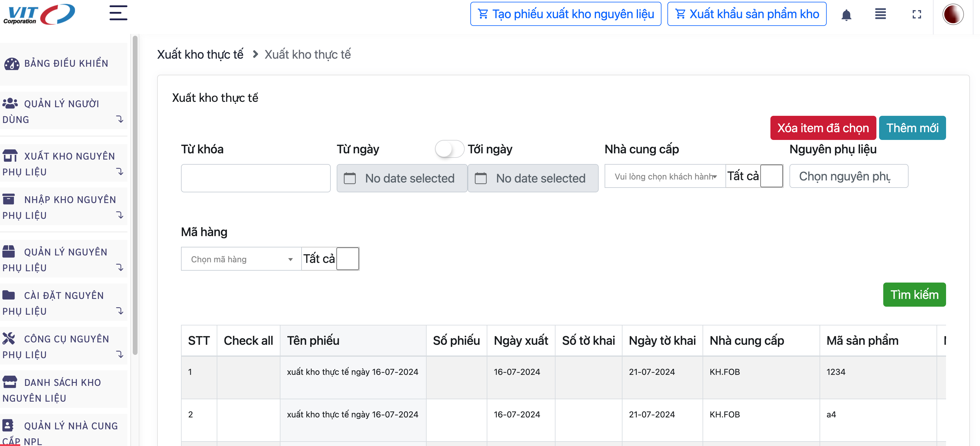The height and width of the screenshot is (446, 980).
Task: Check the Tất cả box for Nhà cung cấp
Action: tap(771, 176)
